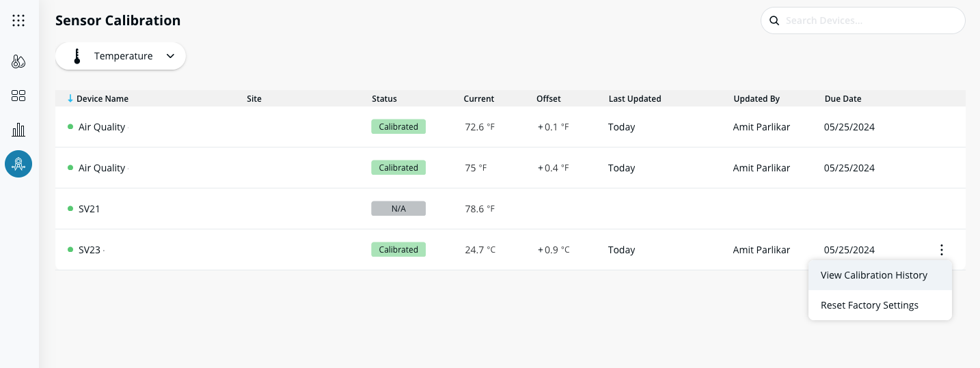The width and height of the screenshot is (980, 368).
Task: Click the N/A status badge for SV21
Action: click(398, 209)
